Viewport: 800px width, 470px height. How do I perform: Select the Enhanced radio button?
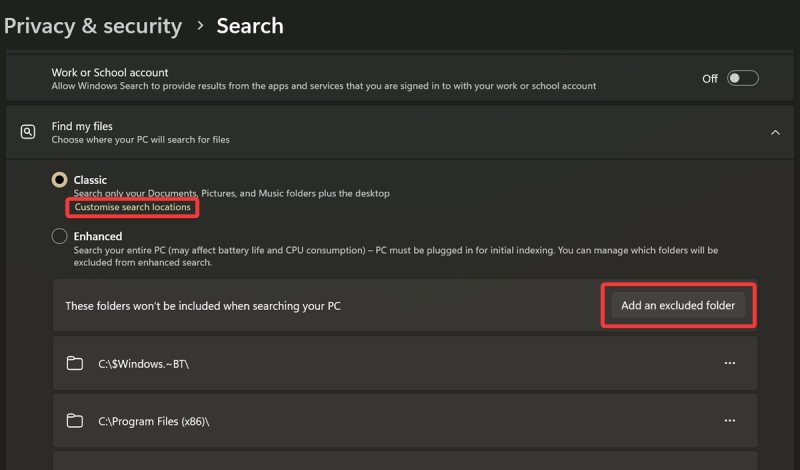tap(60, 237)
